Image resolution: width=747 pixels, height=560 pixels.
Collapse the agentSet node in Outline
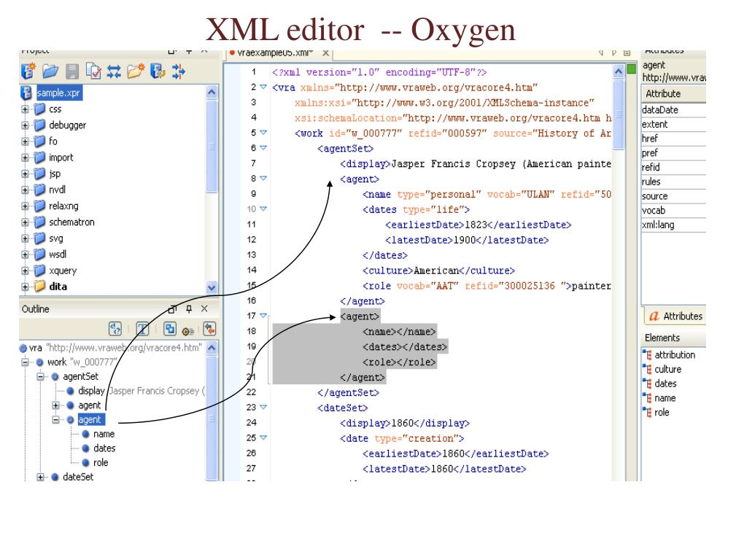(41, 377)
